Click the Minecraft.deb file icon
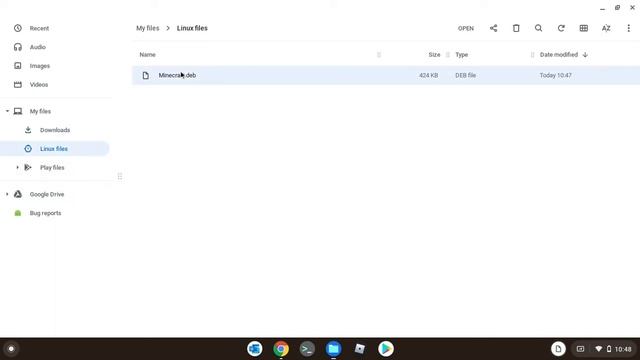The height and width of the screenshot is (360, 640). 146,76
